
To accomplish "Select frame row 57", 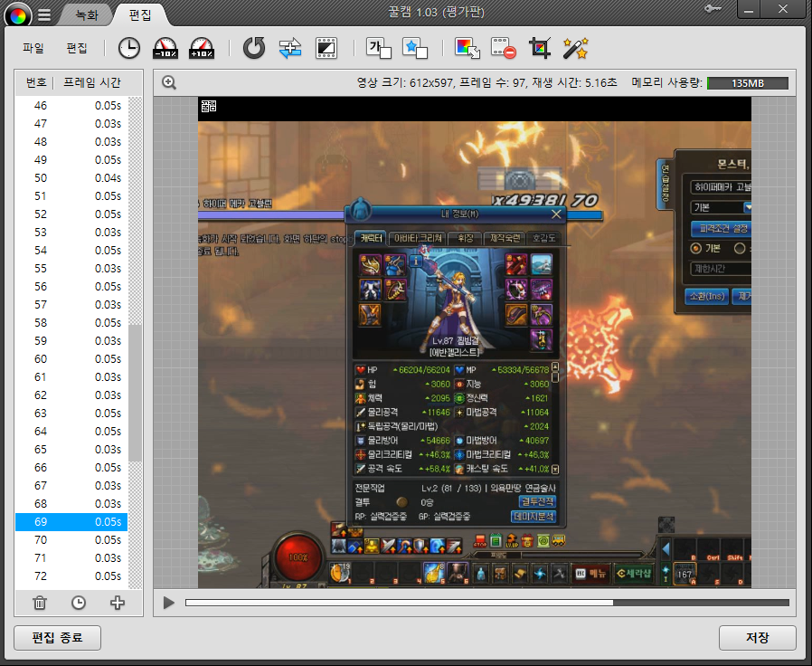I will pos(71,305).
